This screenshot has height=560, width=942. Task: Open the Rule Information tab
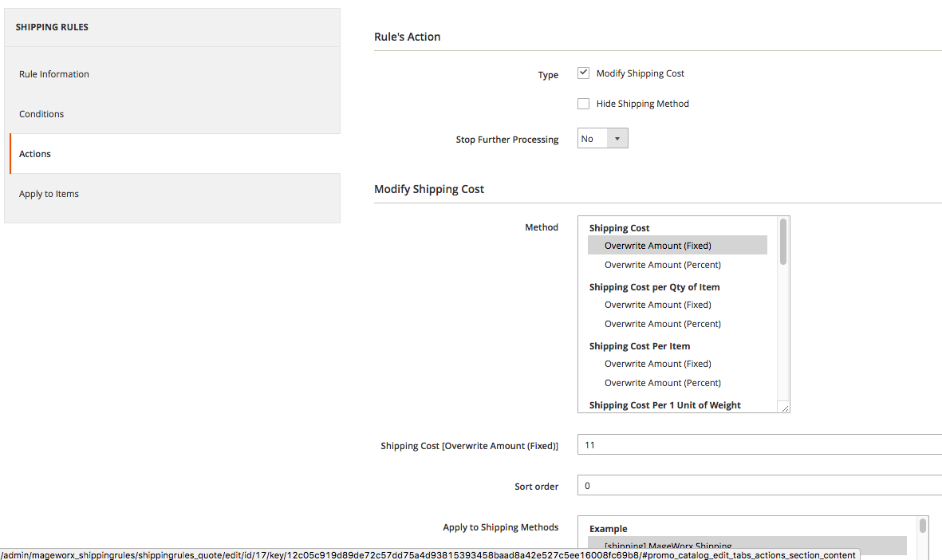pos(54,74)
